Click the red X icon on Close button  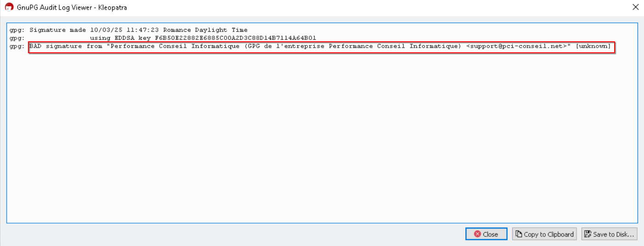477,234
